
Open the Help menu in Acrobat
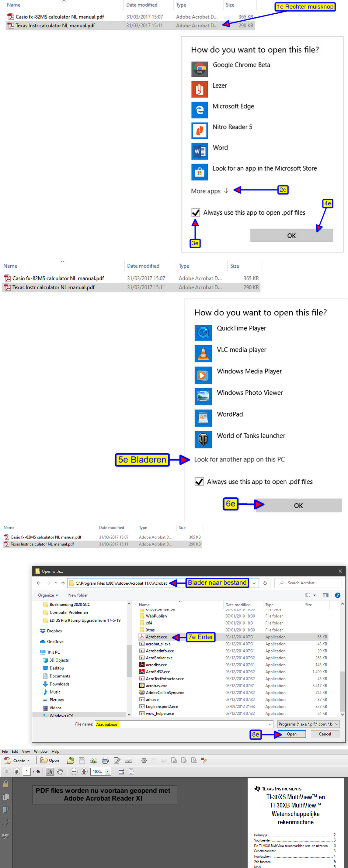(56, 752)
